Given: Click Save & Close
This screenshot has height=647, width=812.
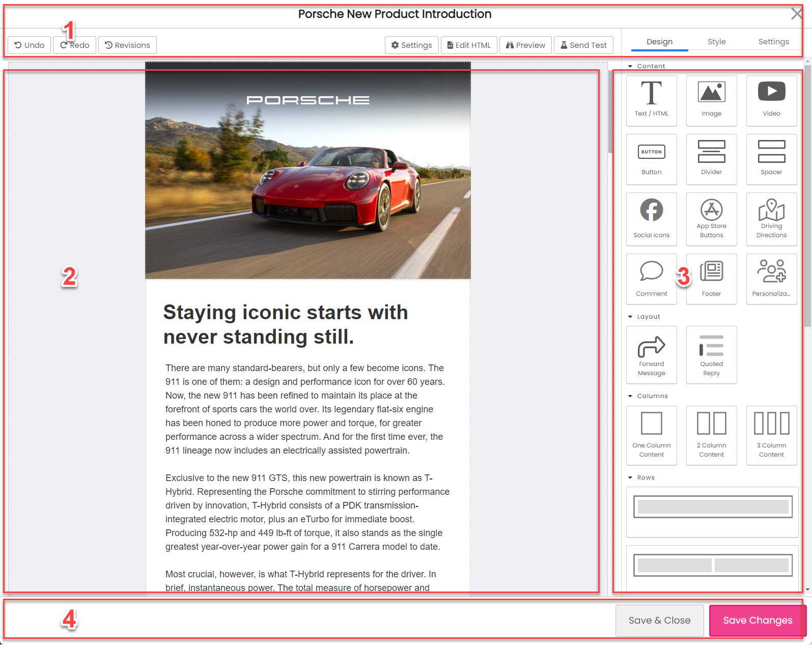Looking at the screenshot, I should point(659,621).
